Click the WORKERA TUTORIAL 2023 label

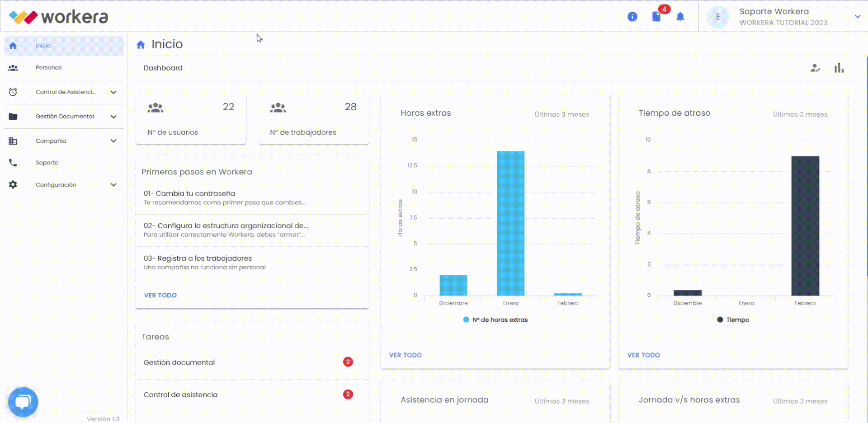tap(783, 23)
